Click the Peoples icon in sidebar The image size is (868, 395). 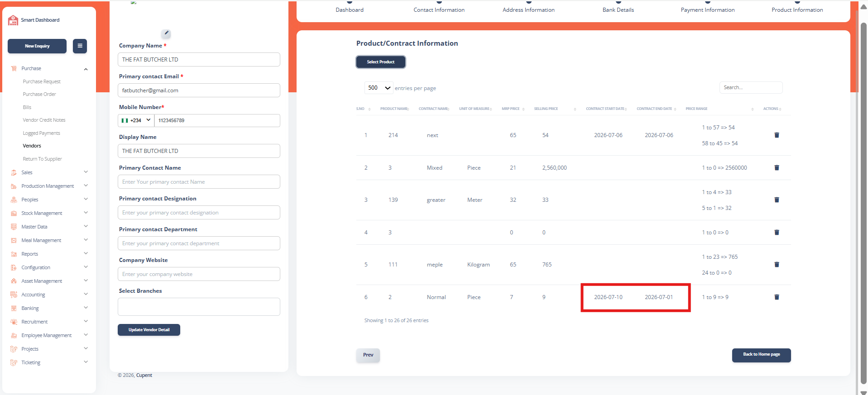pos(14,200)
